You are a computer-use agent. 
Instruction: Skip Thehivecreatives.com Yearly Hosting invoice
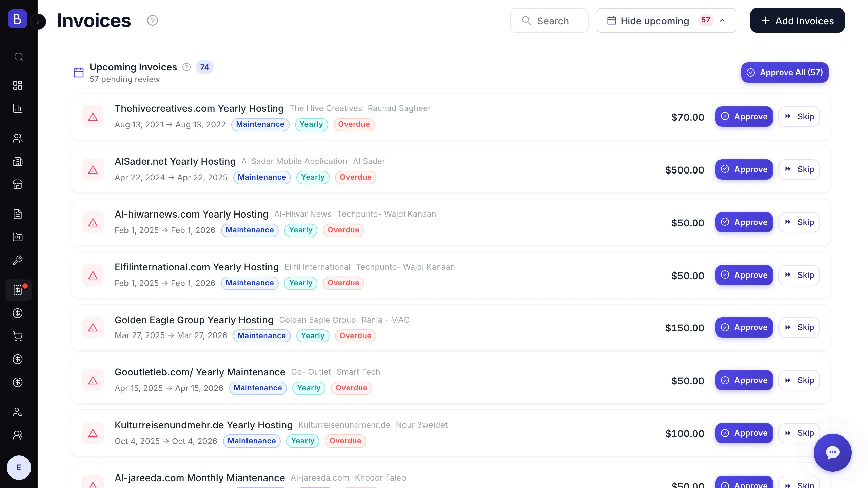pos(799,117)
